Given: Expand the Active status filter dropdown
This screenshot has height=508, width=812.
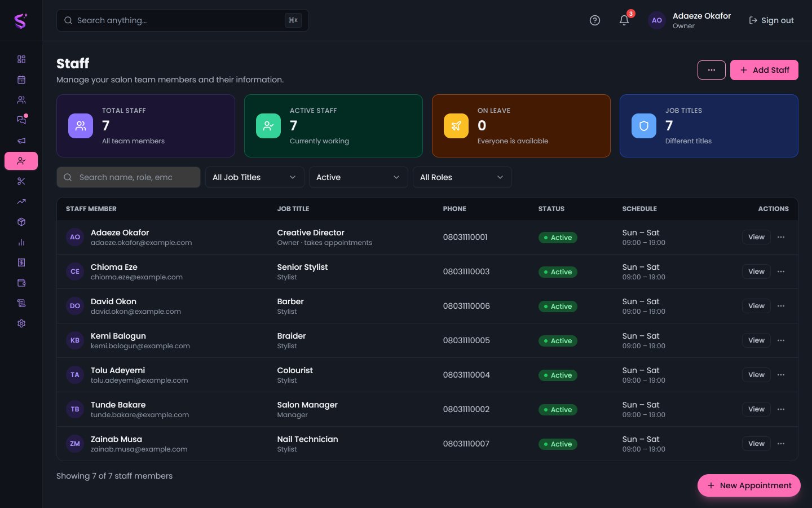Looking at the screenshot, I should pyautogui.click(x=359, y=177).
